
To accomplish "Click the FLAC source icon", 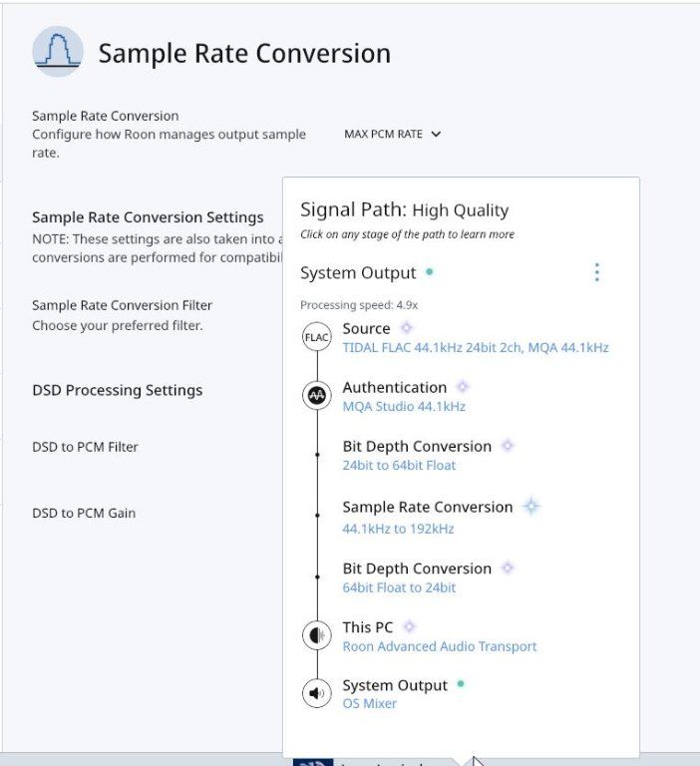I will pos(316,337).
